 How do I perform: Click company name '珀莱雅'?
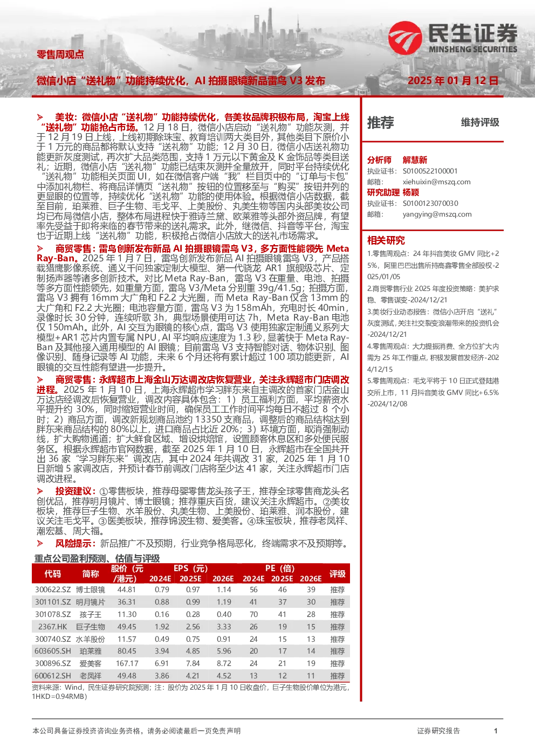(91, 651)
